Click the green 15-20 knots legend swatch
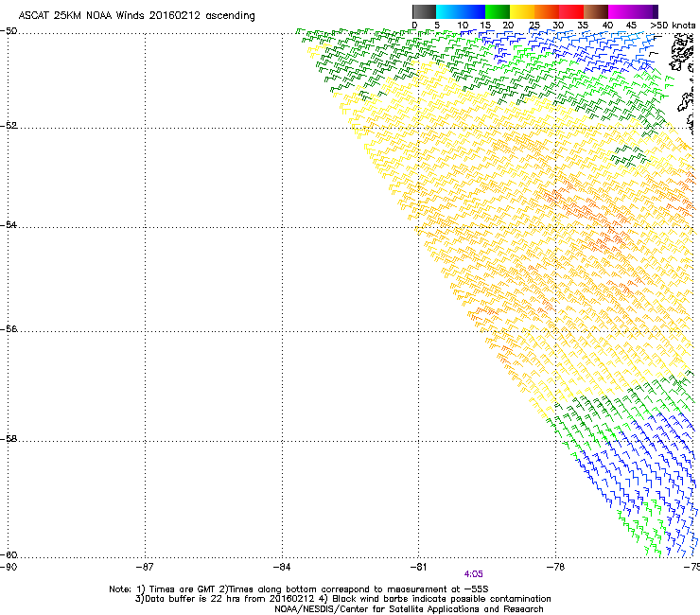Screen dimensions: 700x615 pos(498,11)
